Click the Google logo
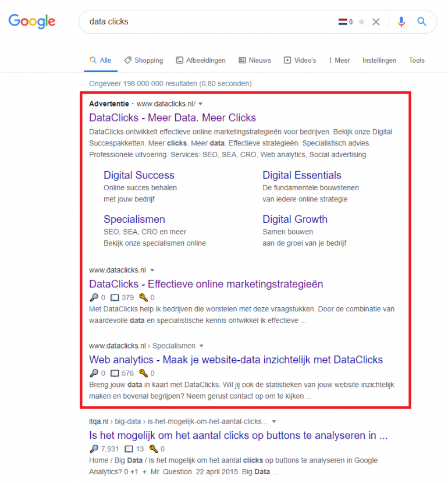Viewport: 448px width, 483px height. pyautogui.click(x=32, y=22)
